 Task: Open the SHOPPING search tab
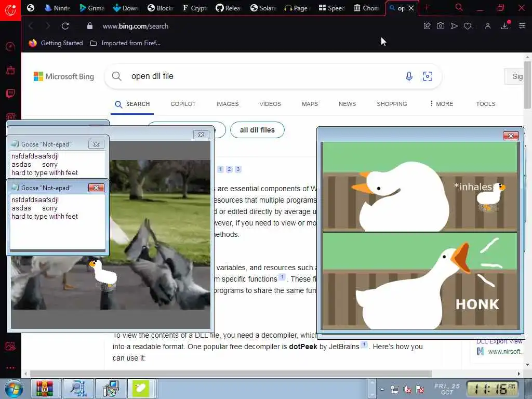coord(392,104)
